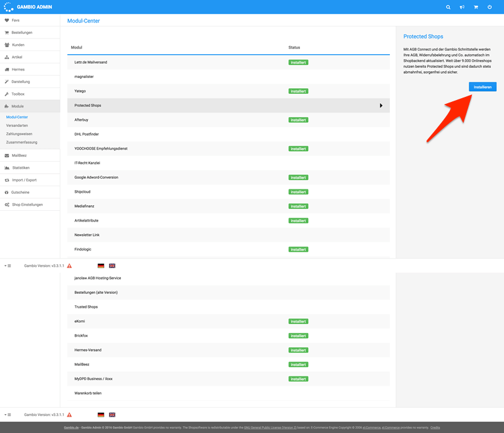Select the magnalister module row

click(229, 77)
